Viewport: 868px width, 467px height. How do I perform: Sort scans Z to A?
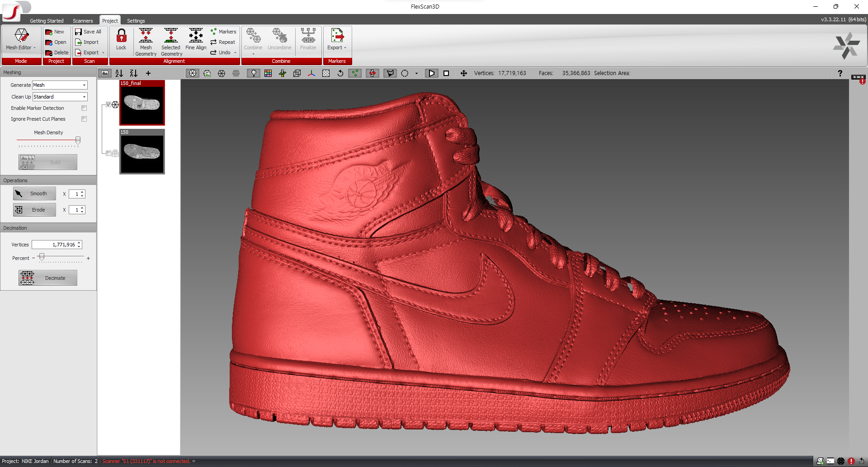point(134,73)
